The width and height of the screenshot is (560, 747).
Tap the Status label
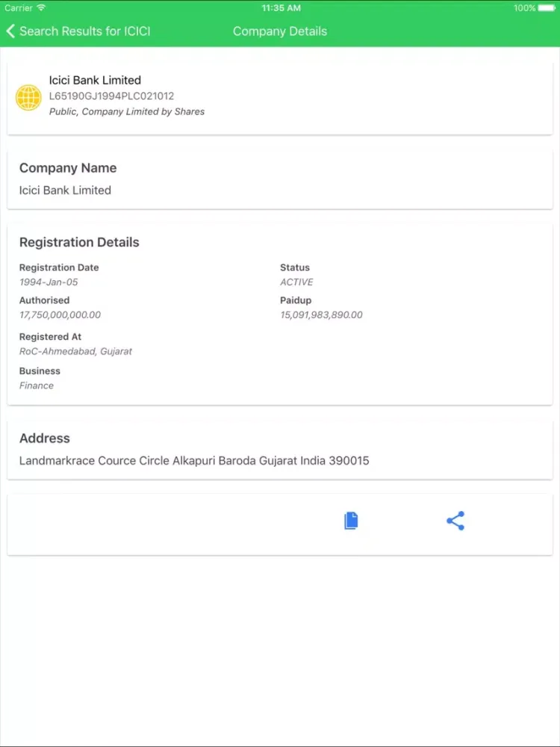(295, 267)
